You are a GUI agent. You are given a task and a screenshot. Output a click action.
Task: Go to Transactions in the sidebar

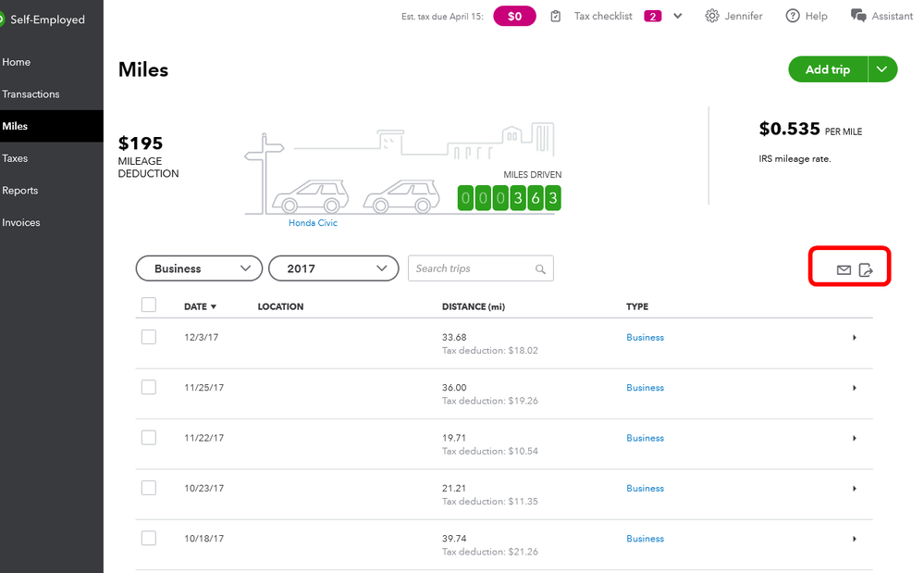coord(31,94)
